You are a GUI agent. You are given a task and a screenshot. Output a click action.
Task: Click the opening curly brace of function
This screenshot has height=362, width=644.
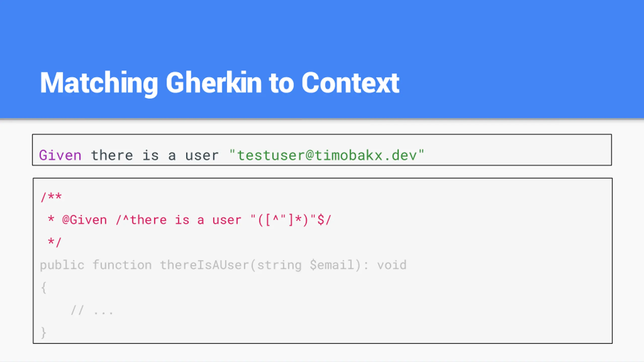pos(44,288)
